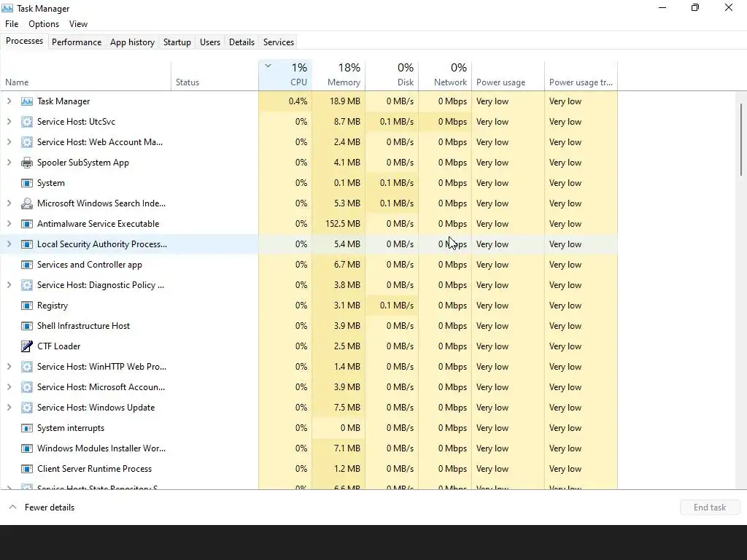The image size is (747, 560).
Task: Click the Spooler SubSystem App printer icon
Action: click(x=27, y=163)
